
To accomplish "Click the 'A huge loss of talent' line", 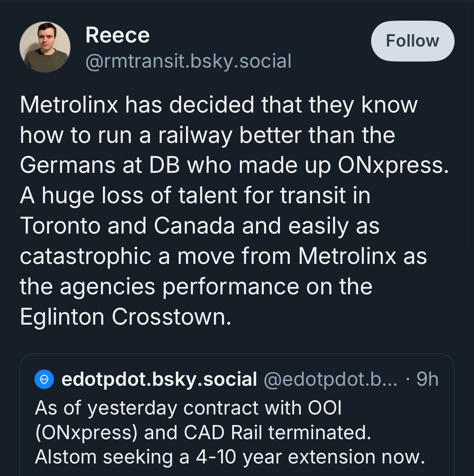I will (195, 195).
